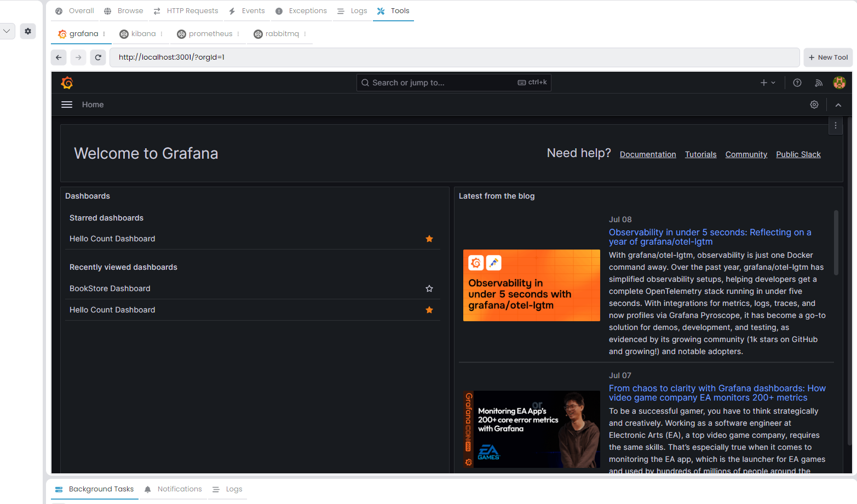Switch to the prometheus tool tab
Image resolution: width=857 pixels, height=504 pixels.
(x=205, y=34)
